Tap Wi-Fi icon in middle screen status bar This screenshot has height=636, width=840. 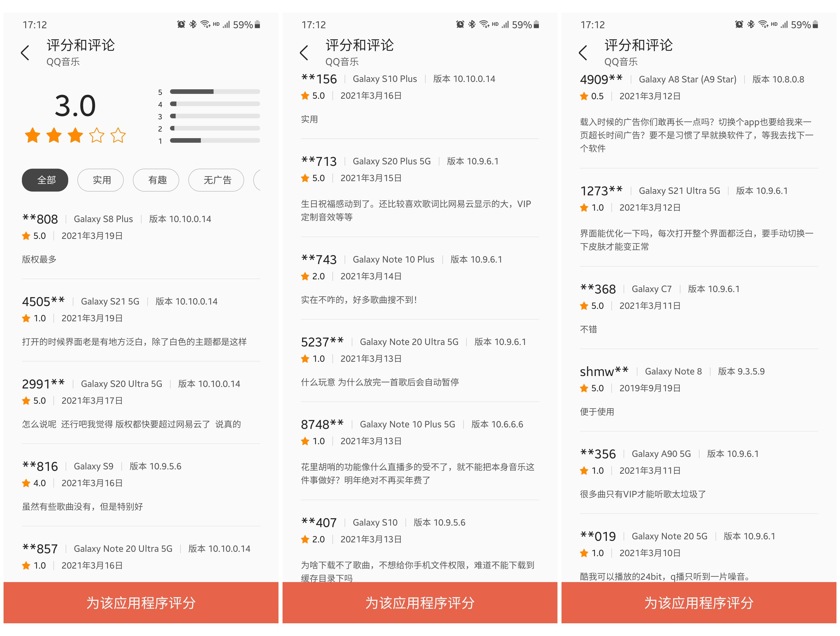[x=485, y=25]
